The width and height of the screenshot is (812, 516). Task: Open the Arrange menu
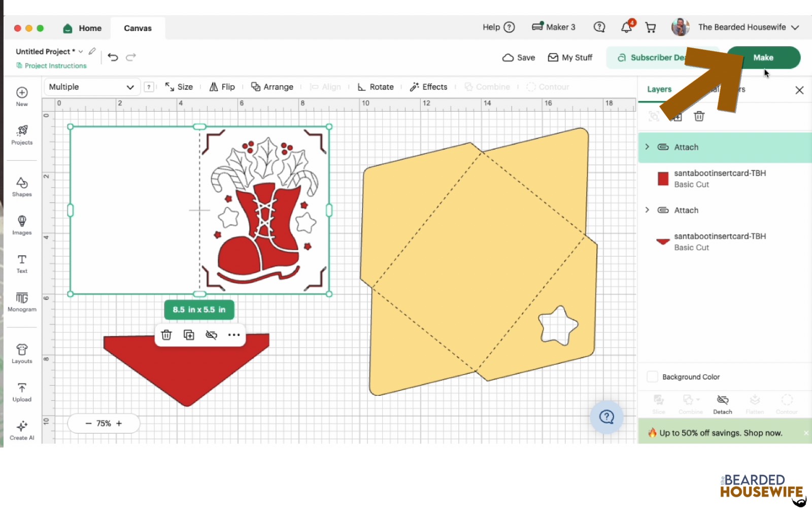pyautogui.click(x=273, y=87)
